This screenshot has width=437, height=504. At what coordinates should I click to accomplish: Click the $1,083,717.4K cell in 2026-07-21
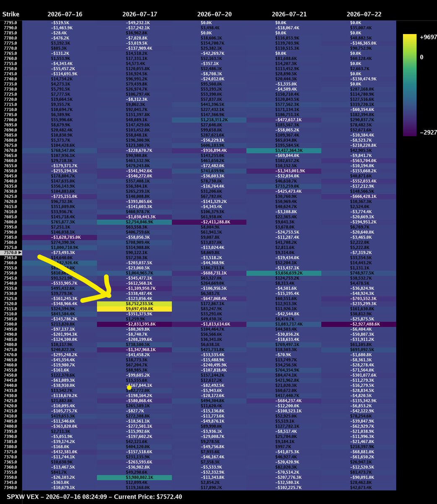point(284,324)
